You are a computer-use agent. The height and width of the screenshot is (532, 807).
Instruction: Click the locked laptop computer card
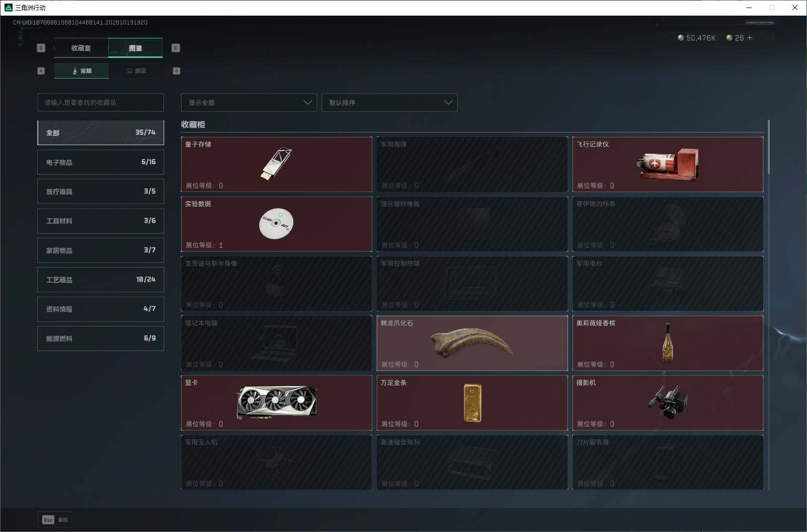[x=277, y=343]
